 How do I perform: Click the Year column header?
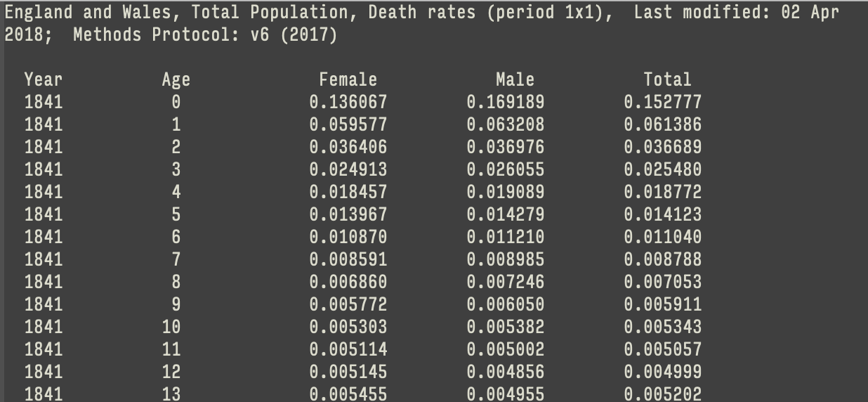43,79
